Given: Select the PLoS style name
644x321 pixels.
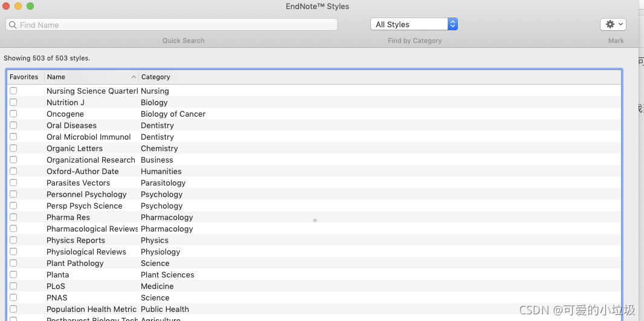Looking at the screenshot, I should tap(56, 286).
